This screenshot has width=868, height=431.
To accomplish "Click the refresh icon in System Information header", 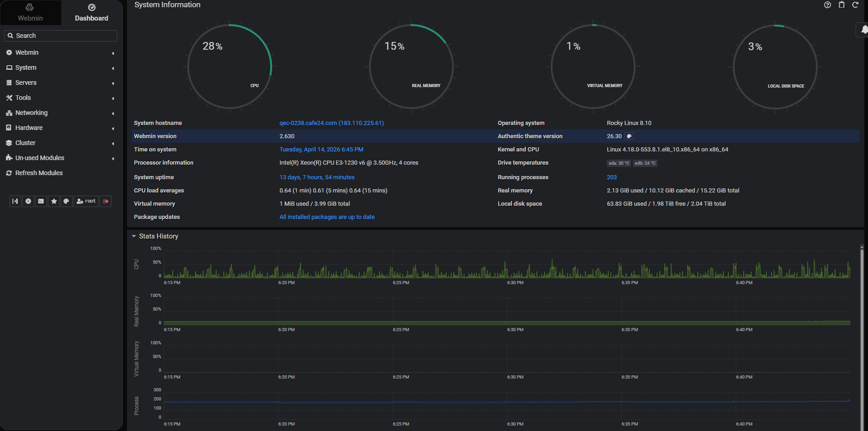I will click(855, 5).
